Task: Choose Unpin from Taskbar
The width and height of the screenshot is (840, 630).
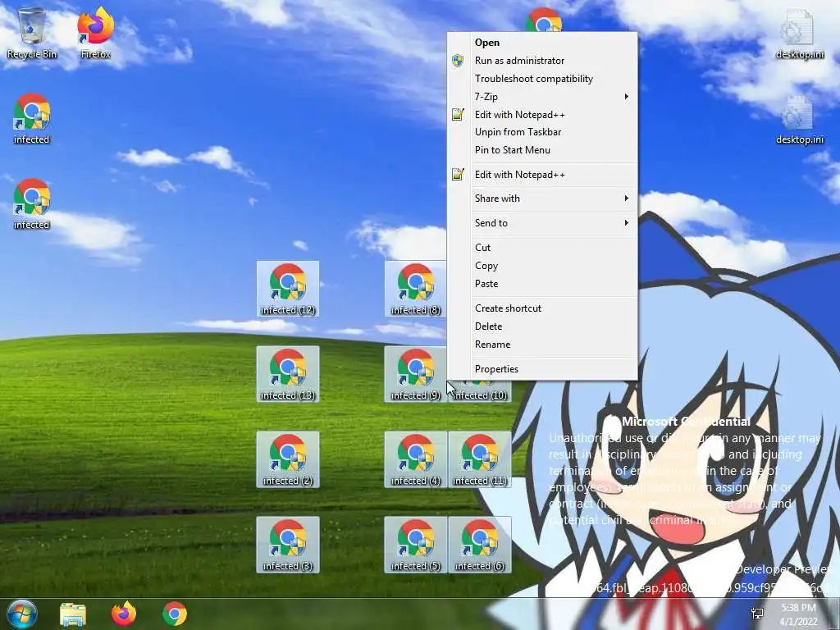Action: (x=542, y=132)
